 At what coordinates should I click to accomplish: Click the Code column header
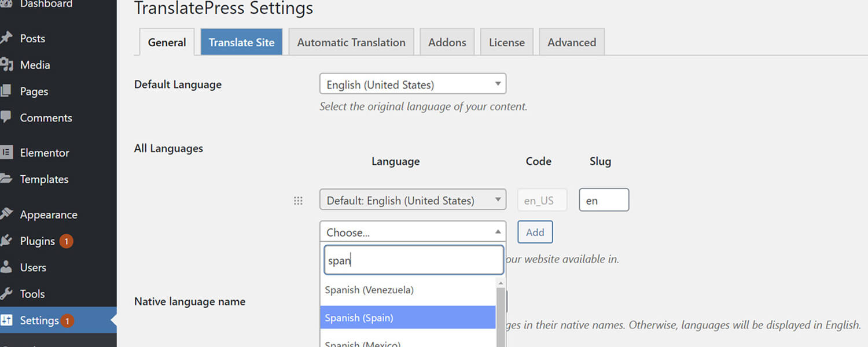coord(538,161)
